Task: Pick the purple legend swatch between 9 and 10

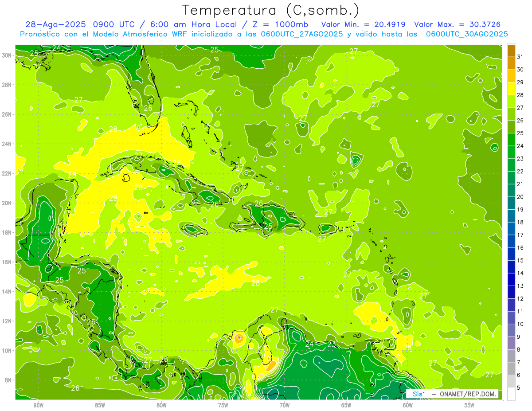Action: (x=511, y=330)
